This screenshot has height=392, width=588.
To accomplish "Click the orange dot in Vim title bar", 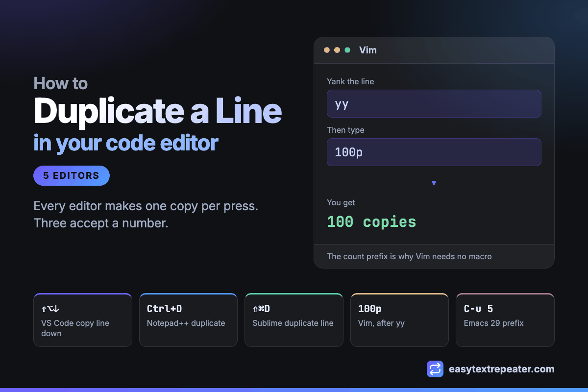I will pos(327,50).
